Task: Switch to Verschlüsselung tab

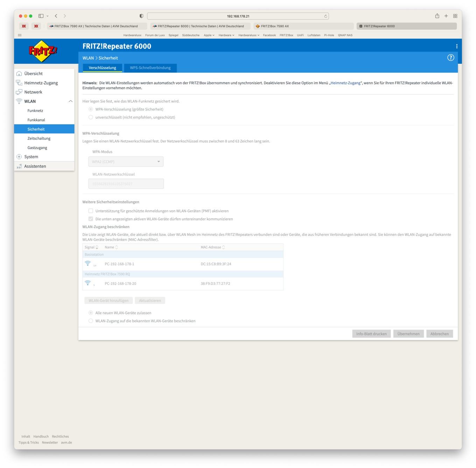Action: [102, 68]
